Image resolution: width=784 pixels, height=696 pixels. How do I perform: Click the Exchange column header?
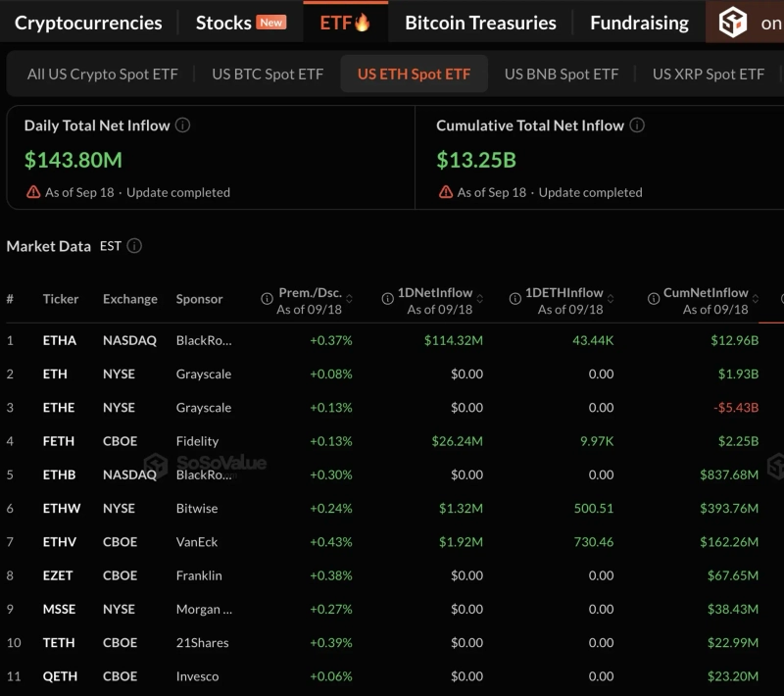130,299
